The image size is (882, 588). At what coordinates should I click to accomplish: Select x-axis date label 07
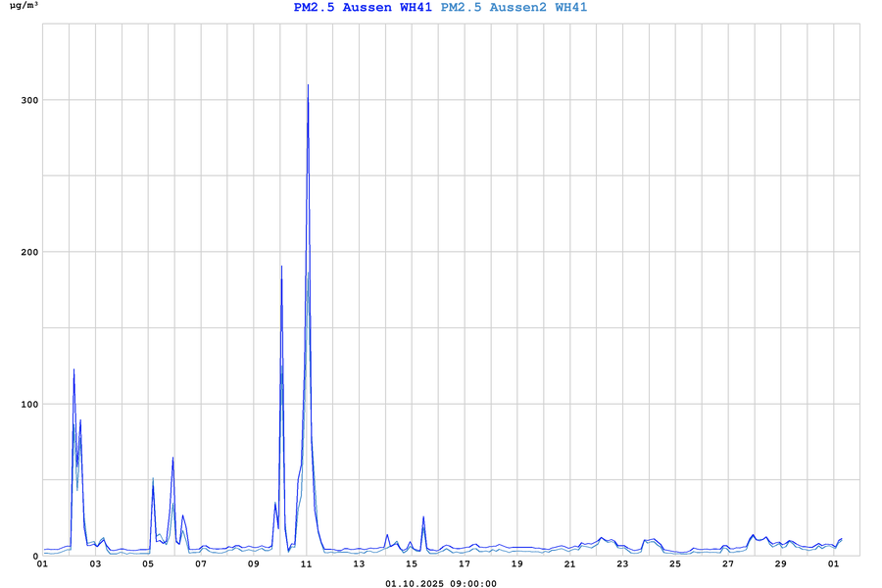(201, 564)
